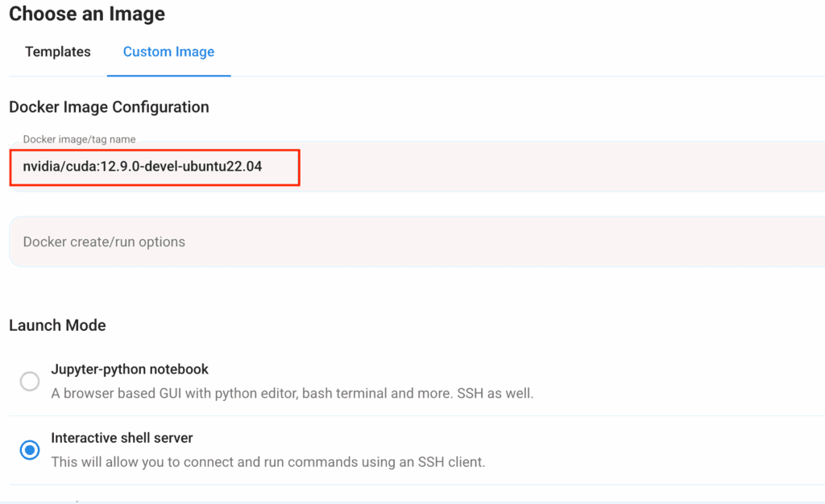Click the 'Launch Mode' section heading
Image resolution: width=825 pixels, height=504 pixels.
57,325
